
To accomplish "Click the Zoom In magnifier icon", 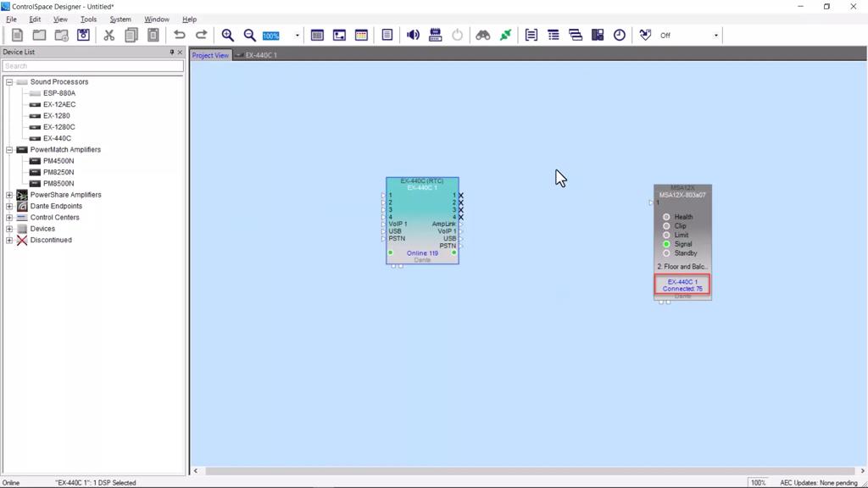I will 227,35.
